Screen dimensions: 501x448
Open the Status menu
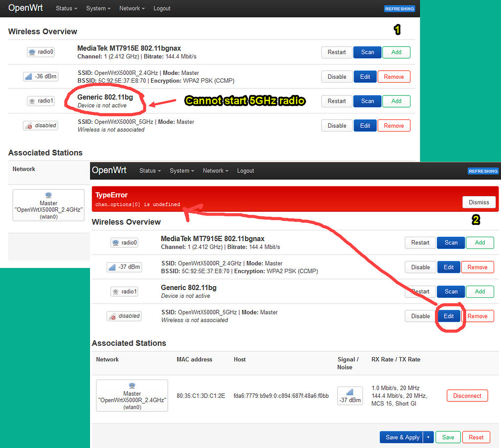tap(66, 8)
